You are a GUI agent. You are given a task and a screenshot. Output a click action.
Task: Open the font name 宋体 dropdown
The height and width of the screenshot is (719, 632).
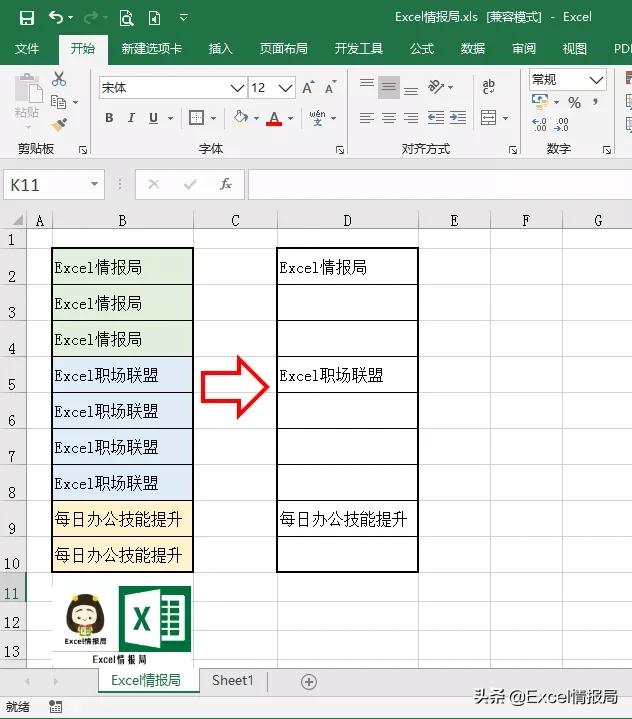click(237, 88)
